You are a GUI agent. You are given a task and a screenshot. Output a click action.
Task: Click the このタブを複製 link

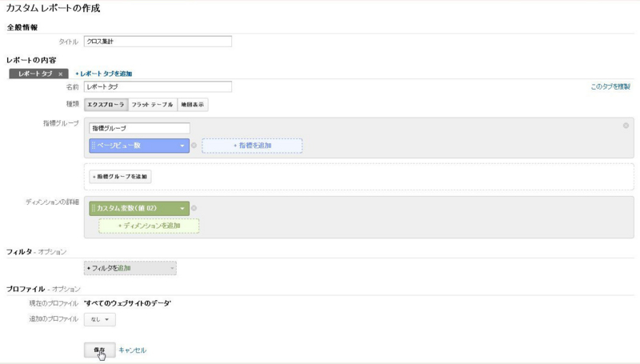click(x=610, y=86)
